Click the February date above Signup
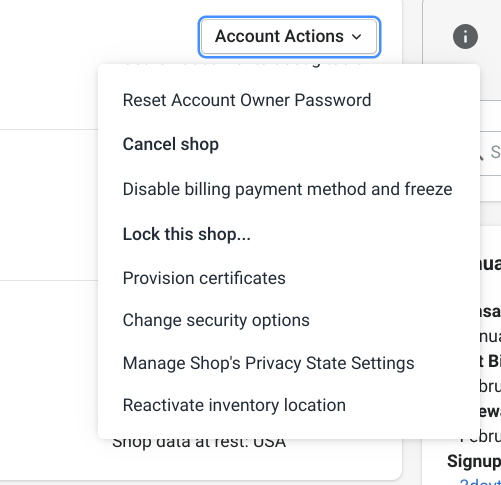The width and height of the screenshot is (501, 485). tap(481, 437)
